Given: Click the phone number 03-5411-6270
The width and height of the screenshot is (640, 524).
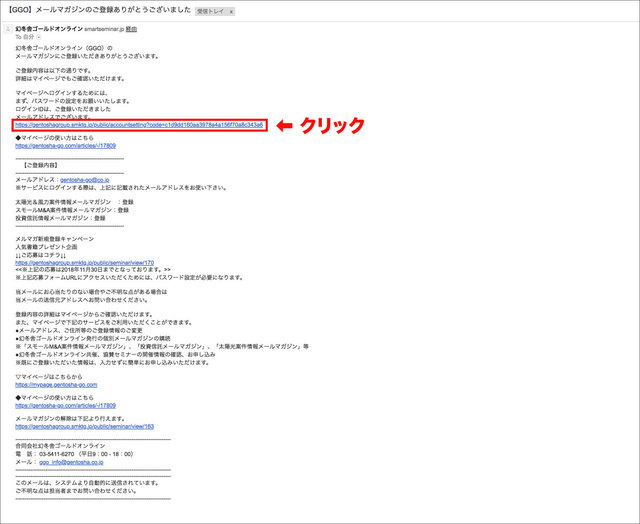Looking at the screenshot, I should coord(64,454).
